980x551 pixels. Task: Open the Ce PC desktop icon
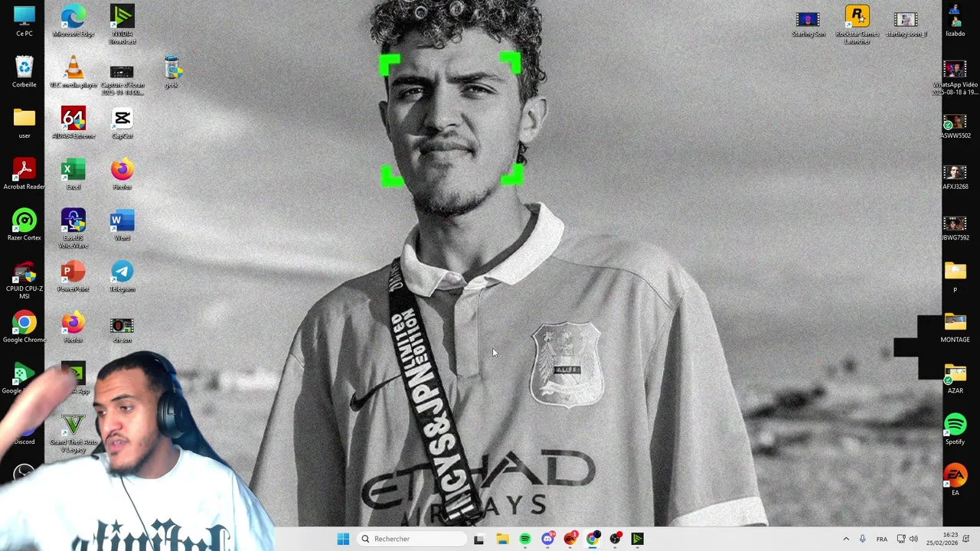(24, 21)
